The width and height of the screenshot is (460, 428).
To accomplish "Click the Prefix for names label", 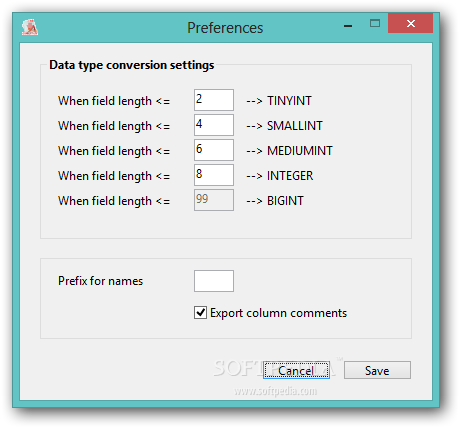I will pyautogui.click(x=100, y=281).
